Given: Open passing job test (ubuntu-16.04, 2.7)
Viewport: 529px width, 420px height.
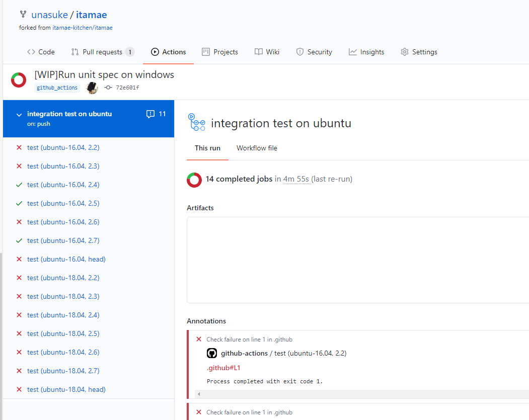Looking at the screenshot, I should (x=63, y=240).
